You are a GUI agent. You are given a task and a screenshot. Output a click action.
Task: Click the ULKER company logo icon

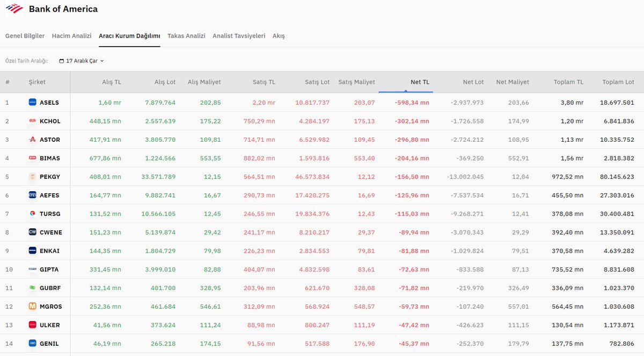(x=33, y=325)
